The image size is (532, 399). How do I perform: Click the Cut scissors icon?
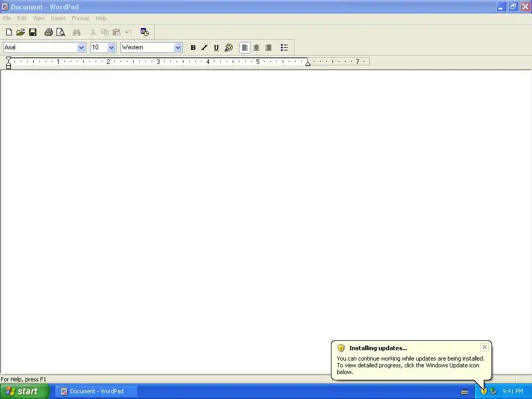(93, 32)
